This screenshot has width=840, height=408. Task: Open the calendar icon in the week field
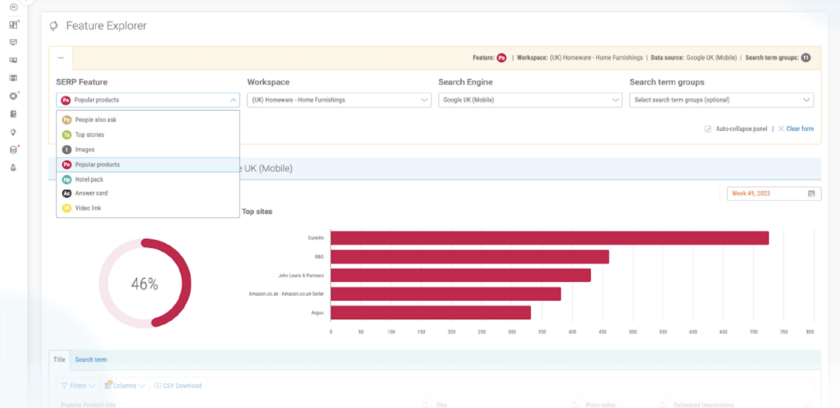coord(811,193)
